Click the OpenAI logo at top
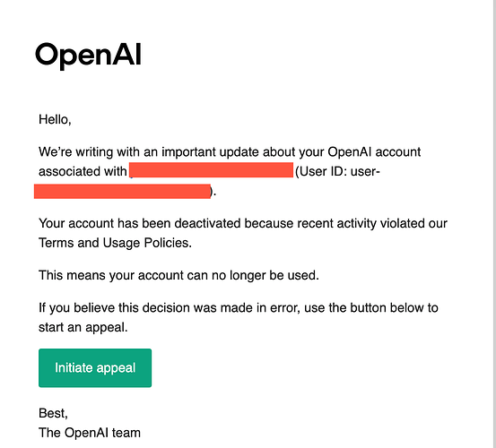This screenshot has height=448, width=496. (88, 56)
